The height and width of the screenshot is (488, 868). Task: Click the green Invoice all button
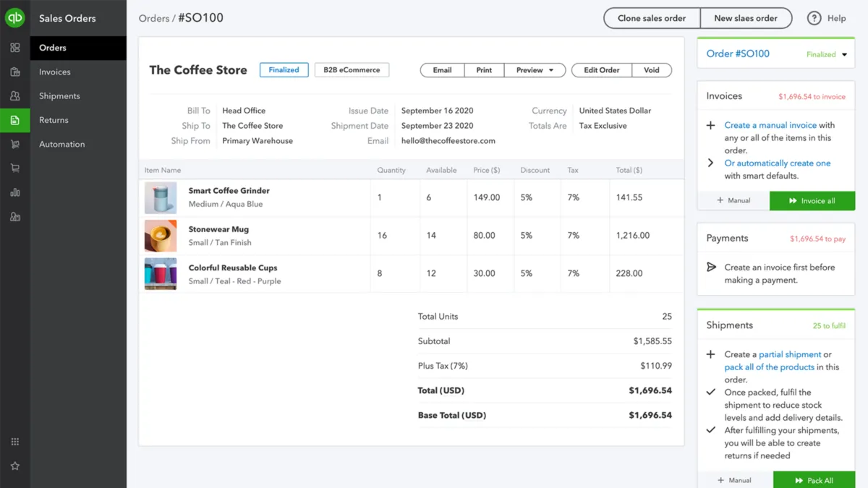coord(812,201)
